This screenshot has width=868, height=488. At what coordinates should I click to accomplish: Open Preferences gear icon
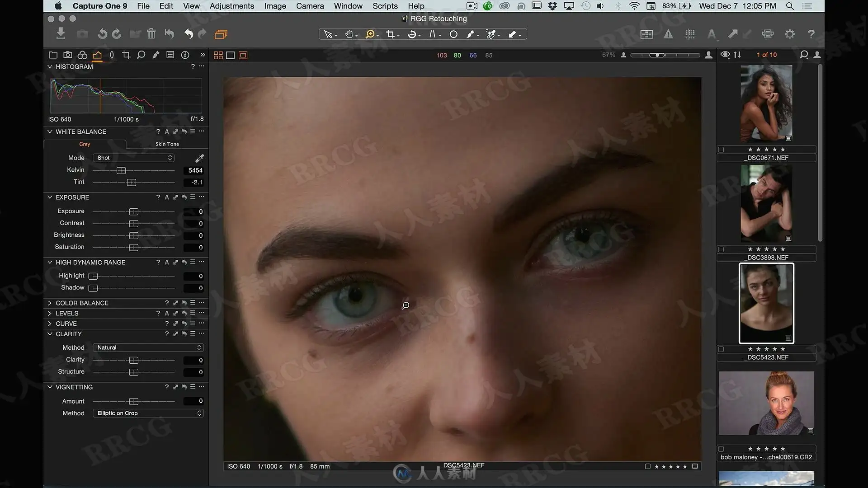[789, 34]
